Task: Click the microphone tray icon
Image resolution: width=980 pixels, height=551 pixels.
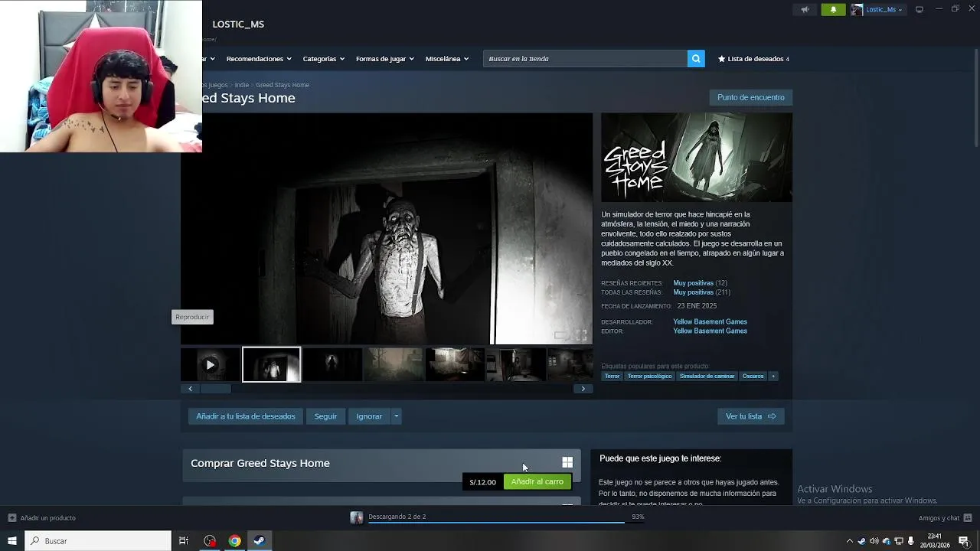Action: tap(911, 541)
